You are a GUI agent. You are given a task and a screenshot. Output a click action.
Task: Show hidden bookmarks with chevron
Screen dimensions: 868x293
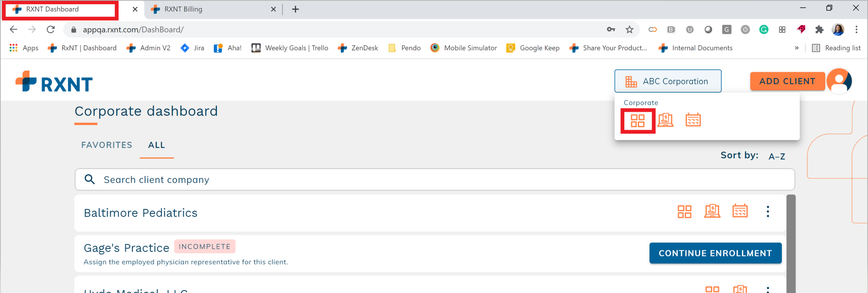point(797,48)
